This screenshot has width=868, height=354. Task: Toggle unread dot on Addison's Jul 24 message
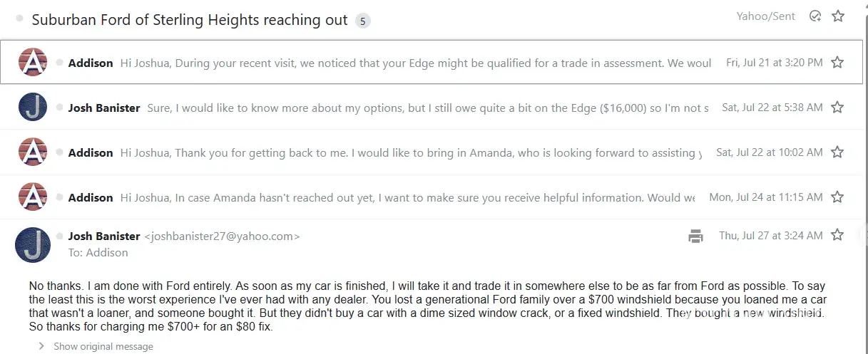[60, 197]
